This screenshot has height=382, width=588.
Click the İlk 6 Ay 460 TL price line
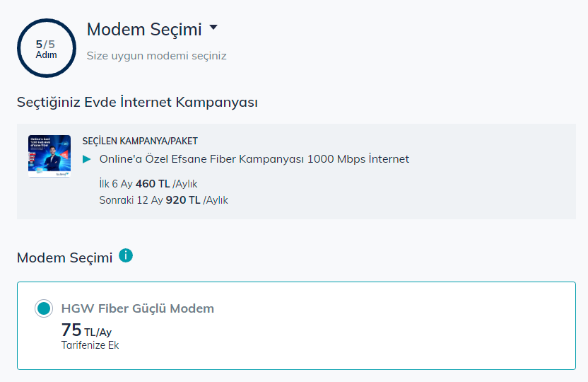pyautogui.click(x=147, y=184)
